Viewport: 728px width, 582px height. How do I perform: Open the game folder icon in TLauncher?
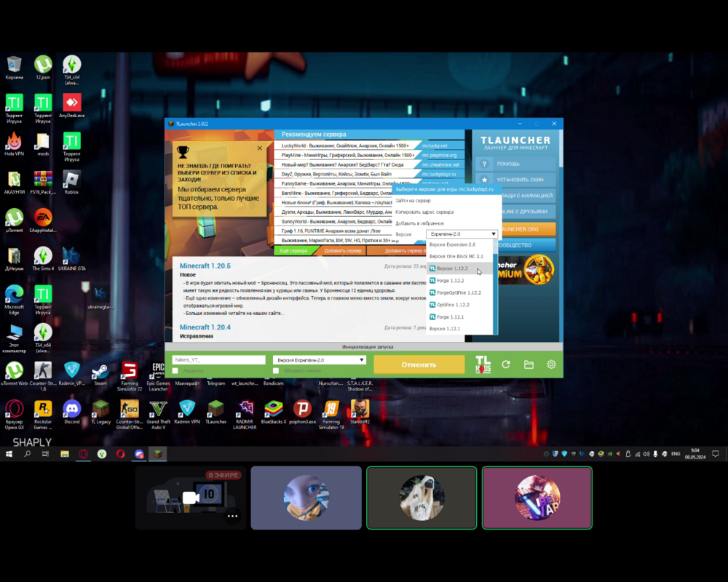[x=529, y=364]
